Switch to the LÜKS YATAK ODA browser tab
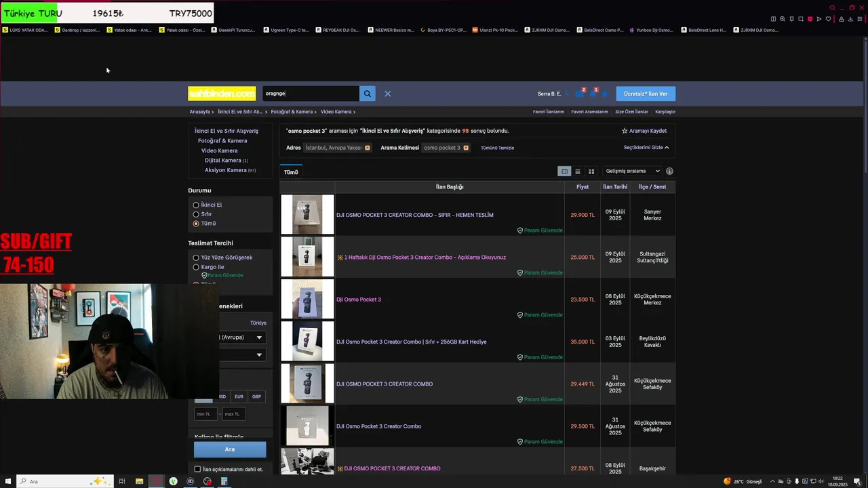868x488 pixels. pyautogui.click(x=26, y=30)
